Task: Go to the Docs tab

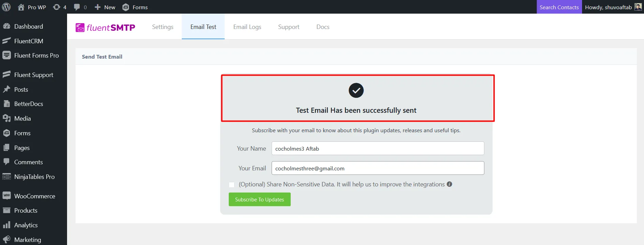Action: tap(323, 27)
